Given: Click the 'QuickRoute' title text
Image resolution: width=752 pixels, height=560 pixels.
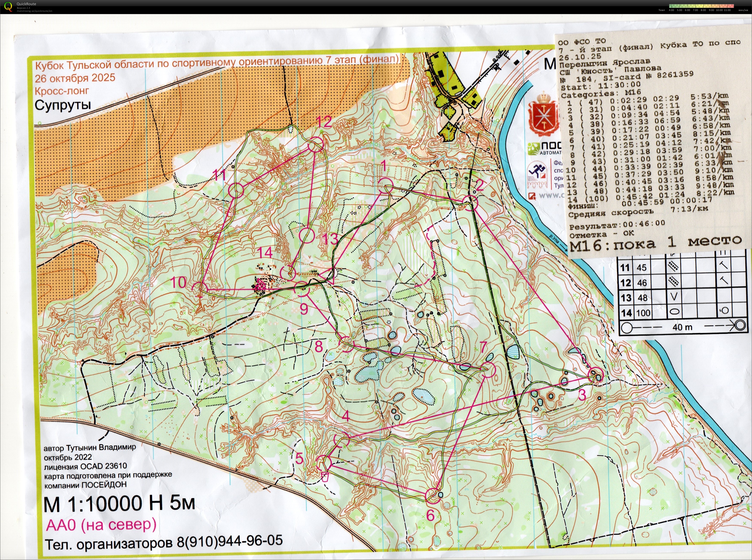Looking at the screenshot, I should pos(26,4).
